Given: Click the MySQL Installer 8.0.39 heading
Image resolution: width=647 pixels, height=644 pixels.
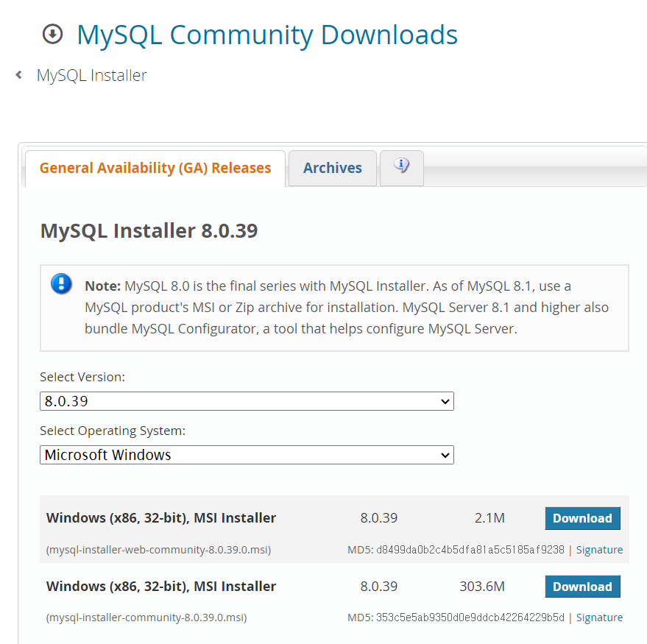Looking at the screenshot, I should pos(149,230).
